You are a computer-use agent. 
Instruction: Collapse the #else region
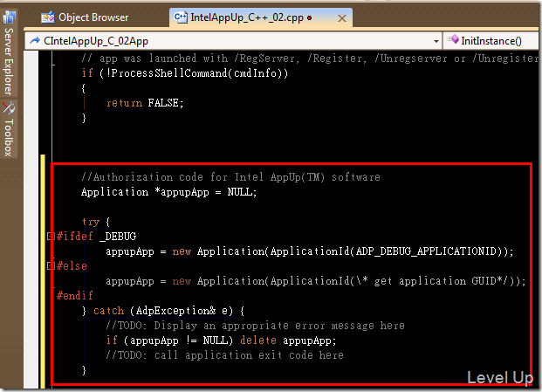click(x=51, y=265)
